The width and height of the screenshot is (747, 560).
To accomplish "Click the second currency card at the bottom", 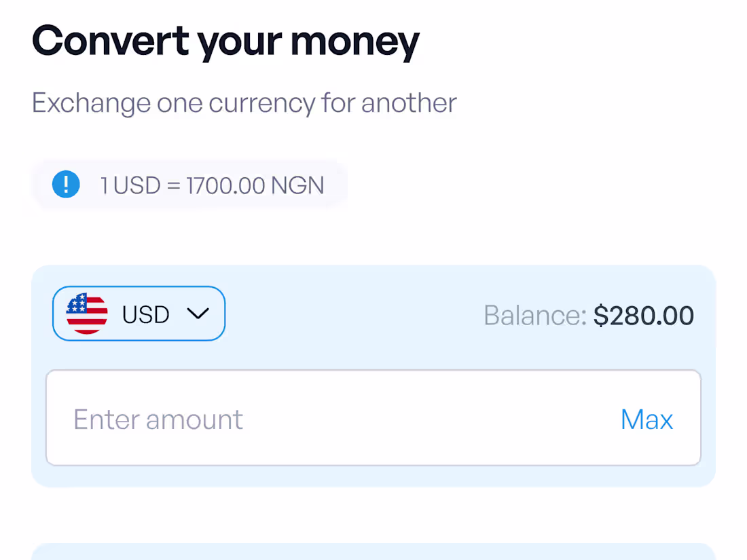I will [x=373, y=553].
